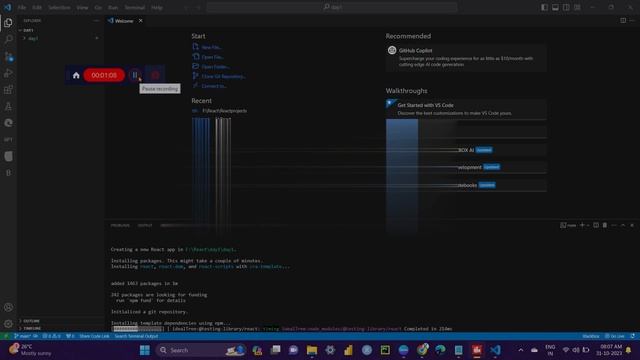
Task: Select the Welcome editor tab
Action: (x=124, y=21)
